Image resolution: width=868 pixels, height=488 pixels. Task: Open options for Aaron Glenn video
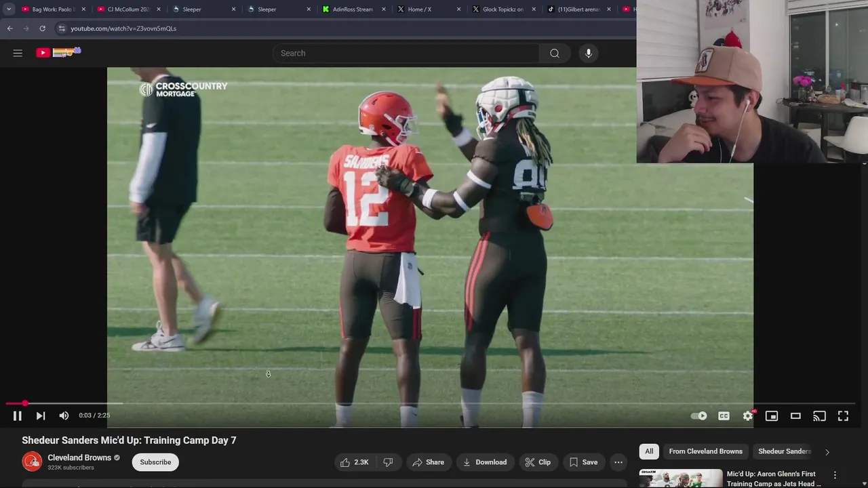(x=835, y=475)
